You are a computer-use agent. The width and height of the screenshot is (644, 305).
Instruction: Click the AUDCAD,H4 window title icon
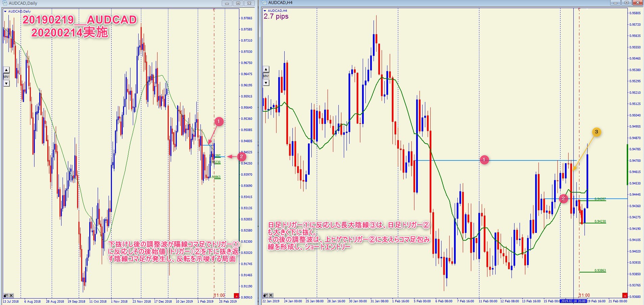[264, 3]
